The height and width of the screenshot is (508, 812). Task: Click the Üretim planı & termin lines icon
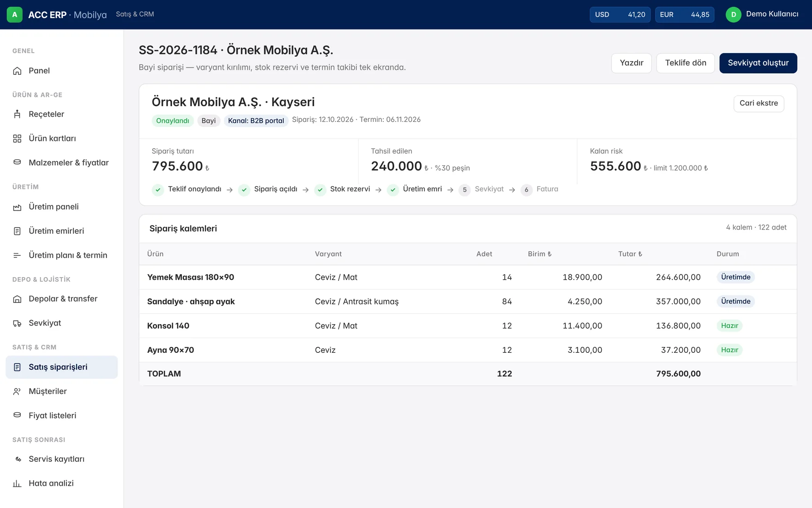(x=17, y=255)
